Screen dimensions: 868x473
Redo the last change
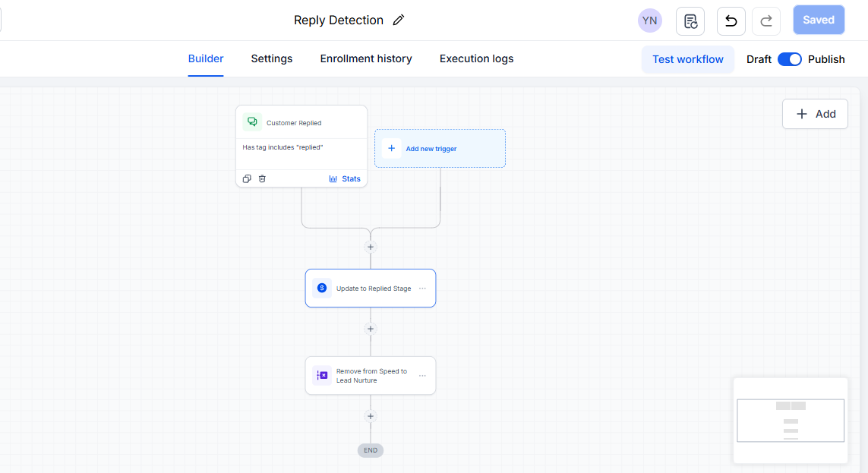click(766, 21)
